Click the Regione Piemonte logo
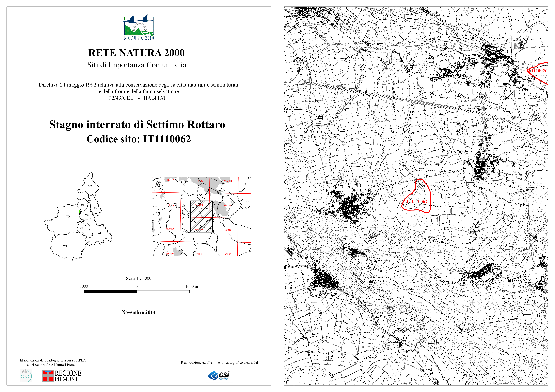Viewport: 555px width, 392px height. (62, 376)
